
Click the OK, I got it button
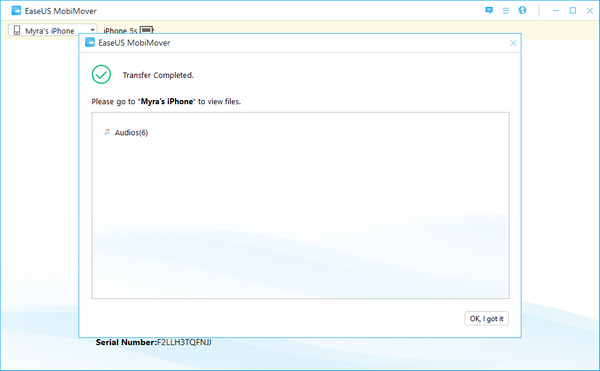(x=486, y=318)
